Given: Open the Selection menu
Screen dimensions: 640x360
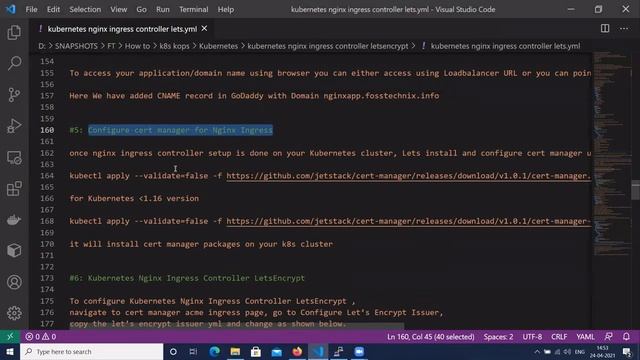Looking at the screenshot, I should [x=85, y=9].
